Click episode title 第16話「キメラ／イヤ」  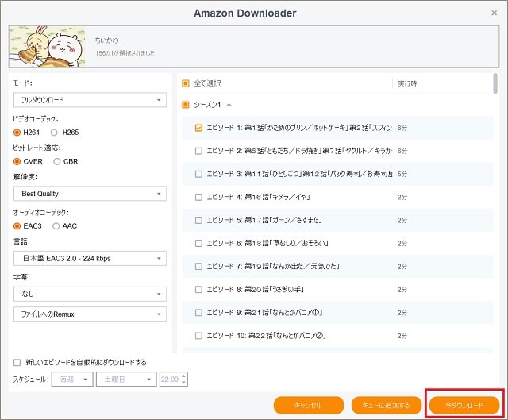point(277,197)
